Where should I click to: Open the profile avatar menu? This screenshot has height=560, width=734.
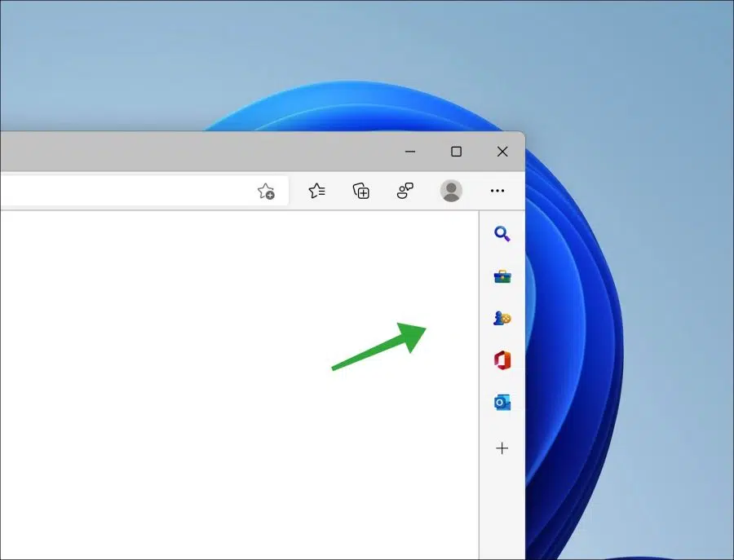point(451,191)
